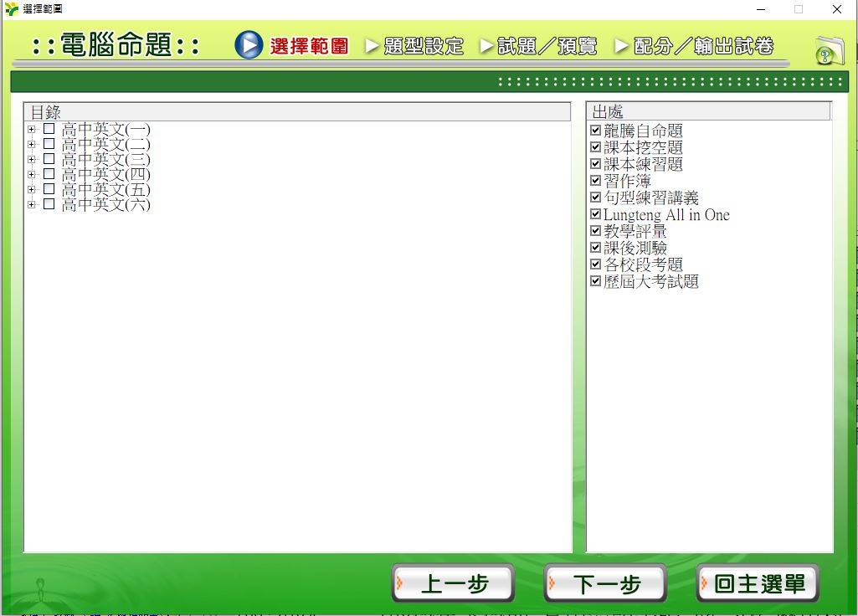
Task: Click the 目錄 column header
Action: pyautogui.click(x=297, y=111)
